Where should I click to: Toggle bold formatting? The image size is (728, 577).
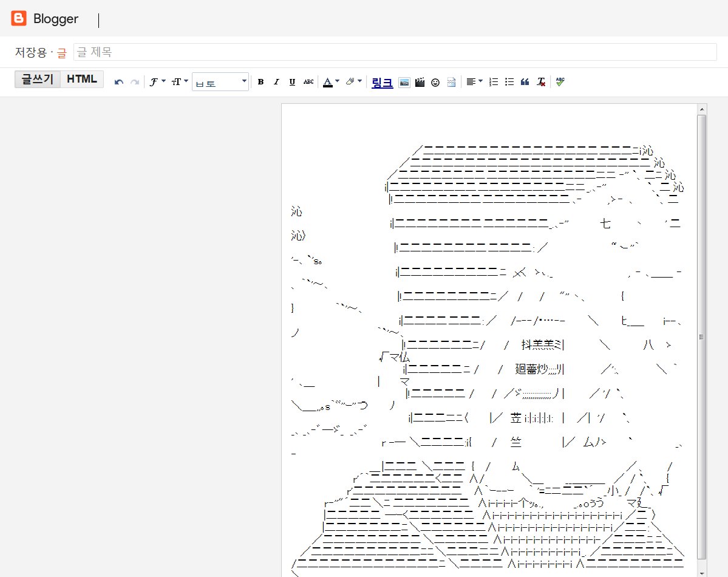260,82
